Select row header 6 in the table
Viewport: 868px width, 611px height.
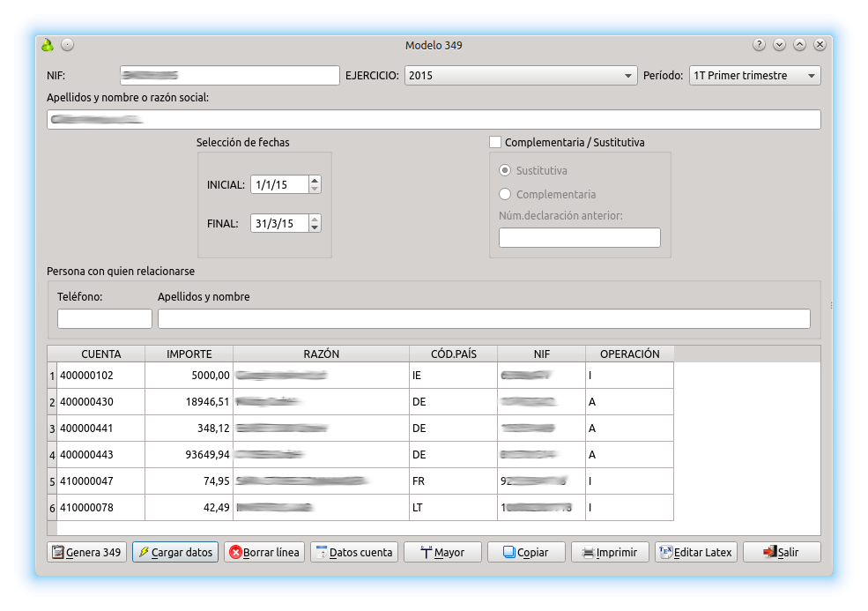(52, 508)
